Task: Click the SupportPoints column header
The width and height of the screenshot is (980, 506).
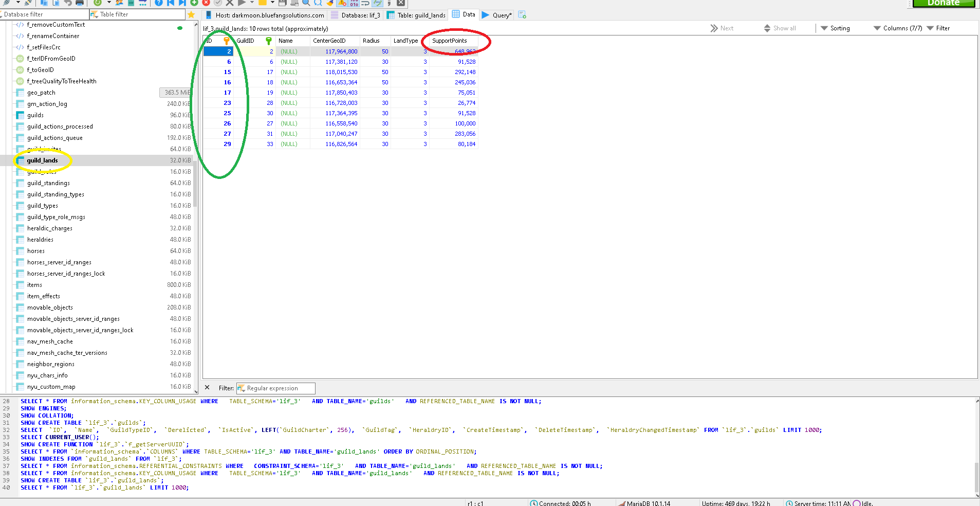Action: tap(450, 41)
